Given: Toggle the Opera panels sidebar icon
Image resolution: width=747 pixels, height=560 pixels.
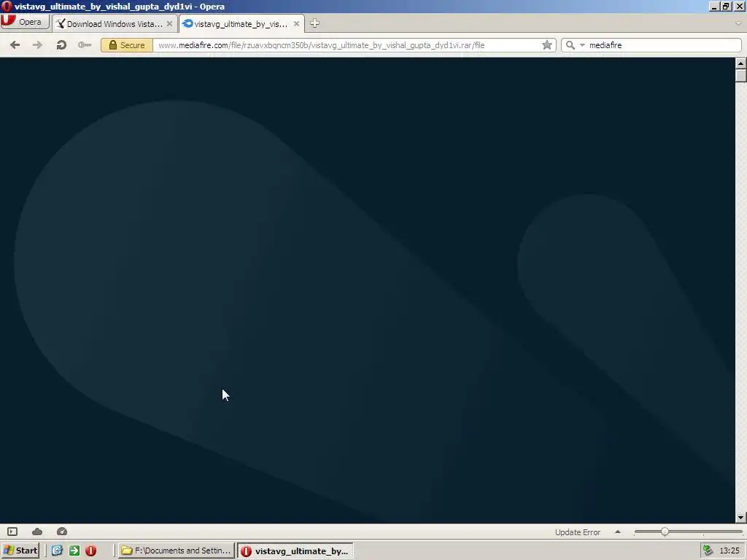Looking at the screenshot, I should tap(12, 532).
